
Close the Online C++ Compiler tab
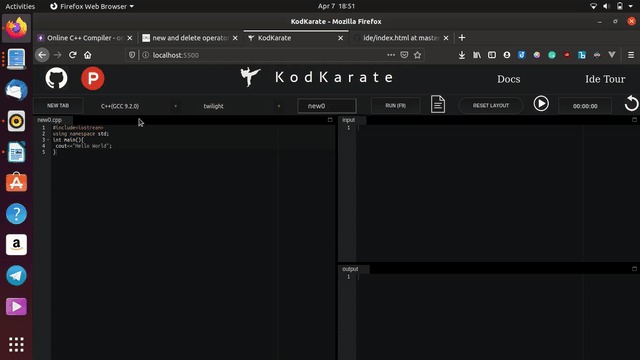coord(129,38)
